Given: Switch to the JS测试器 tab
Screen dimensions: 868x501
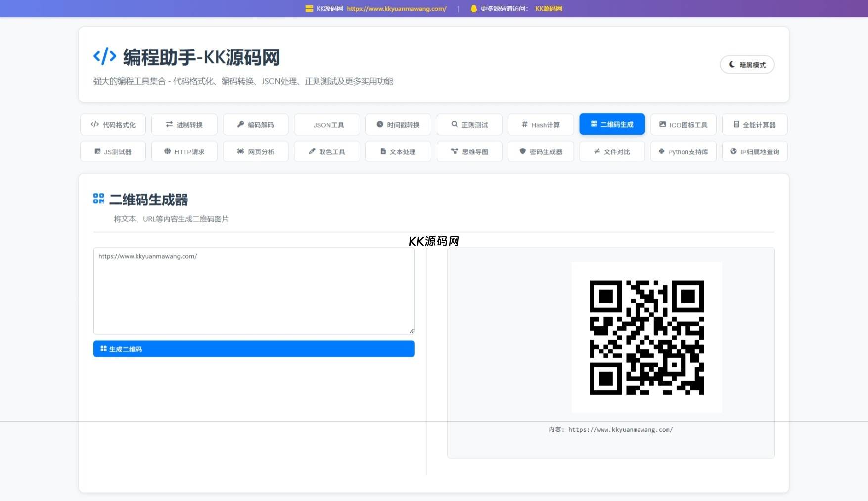Looking at the screenshot, I should [x=113, y=151].
